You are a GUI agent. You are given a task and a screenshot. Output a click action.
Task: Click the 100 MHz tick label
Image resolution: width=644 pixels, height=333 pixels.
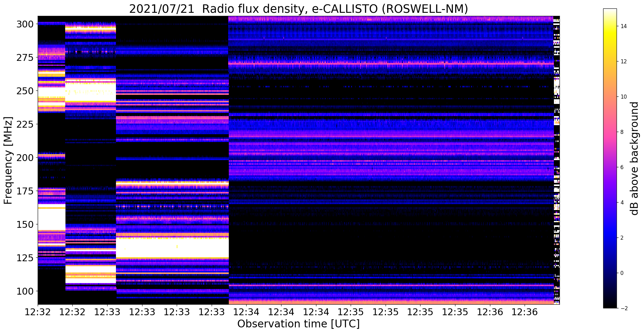pos(26,291)
